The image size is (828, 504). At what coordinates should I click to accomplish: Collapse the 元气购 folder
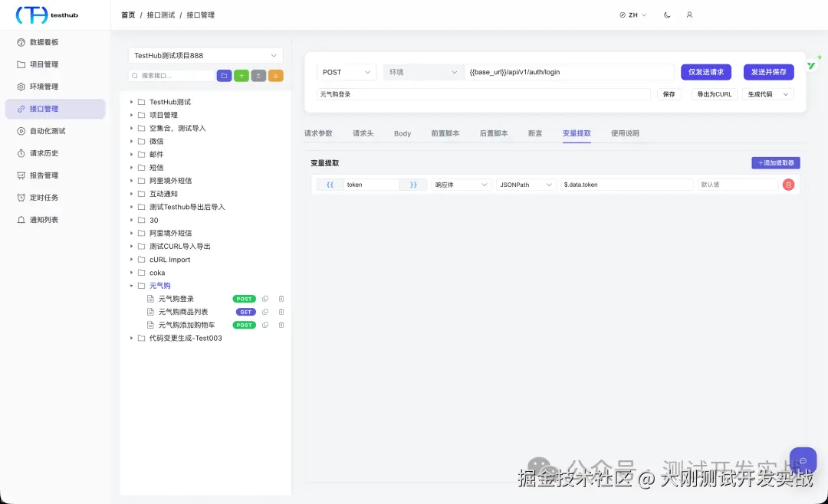pos(132,286)
